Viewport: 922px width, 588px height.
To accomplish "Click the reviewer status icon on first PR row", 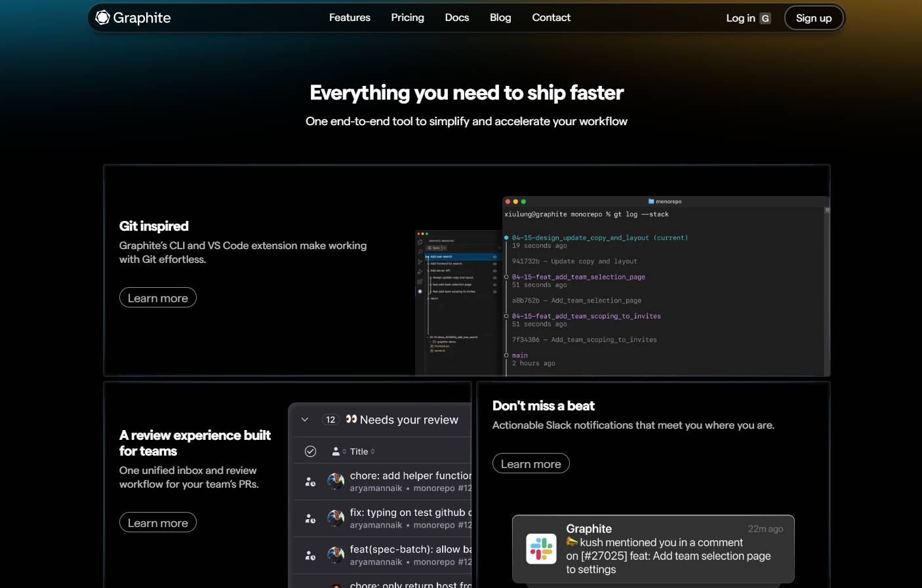I will [x=310, y=480].
